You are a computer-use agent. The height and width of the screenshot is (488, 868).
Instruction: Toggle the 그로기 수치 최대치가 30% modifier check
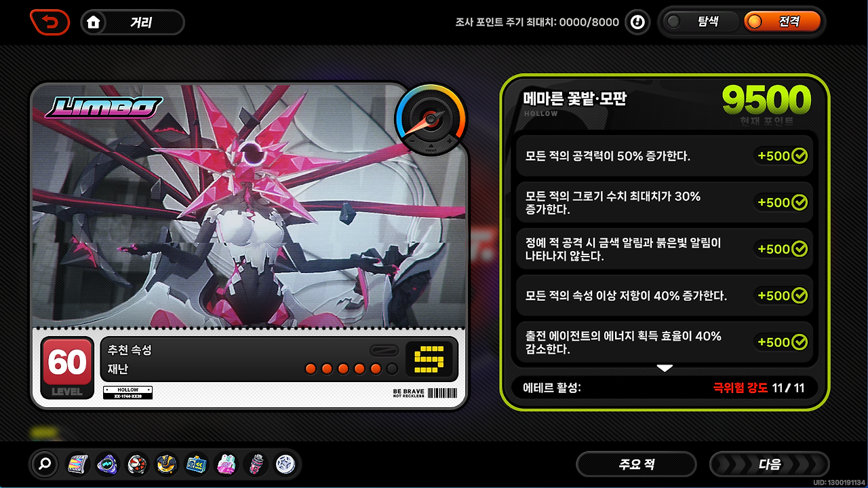pos(800,202)
